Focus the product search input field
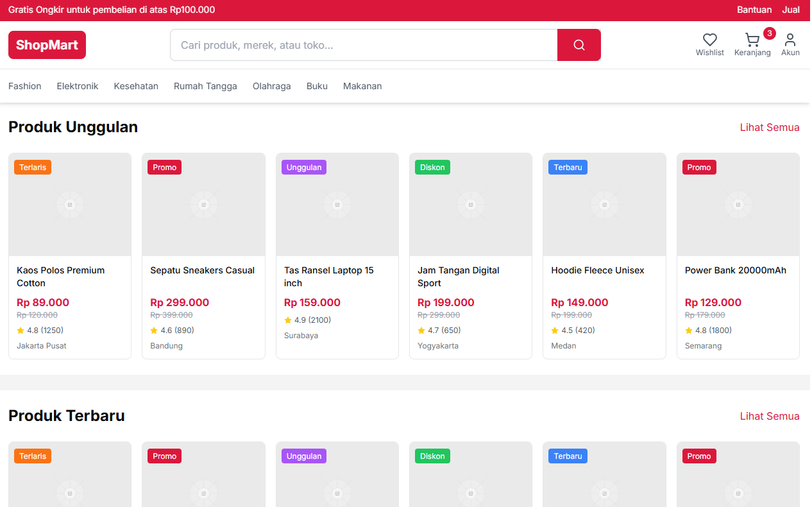This screenshot has width=812, height=507. [364, 45]
